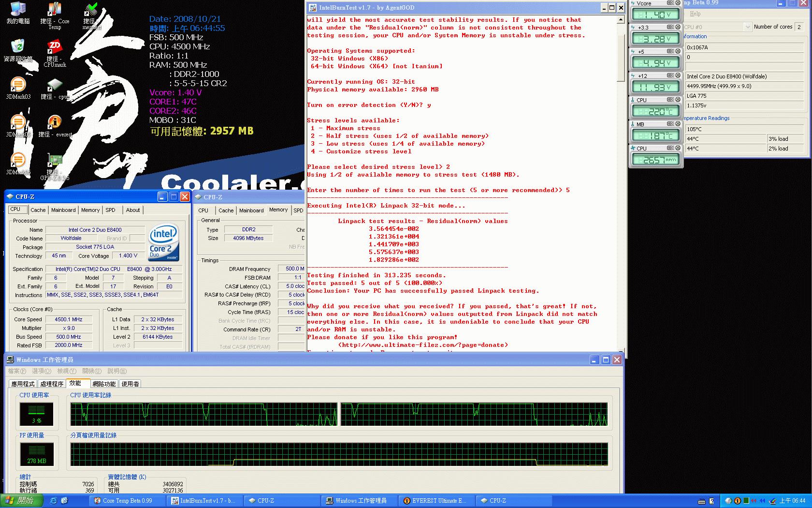The width and height of the screenshot is (812, 508).
Task: Open the Applications tab in Task Manager
Action: (23, 384)
